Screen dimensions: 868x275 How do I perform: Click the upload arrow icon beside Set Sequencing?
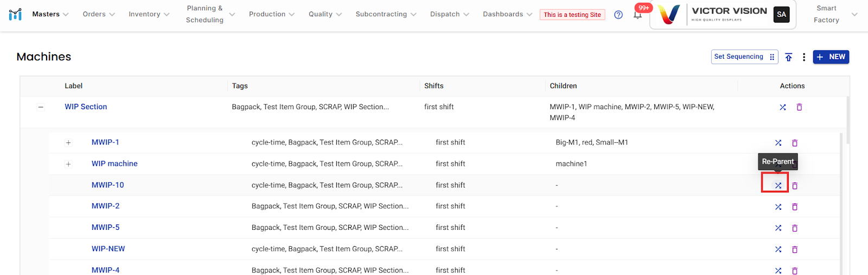(x=789, y=57)
